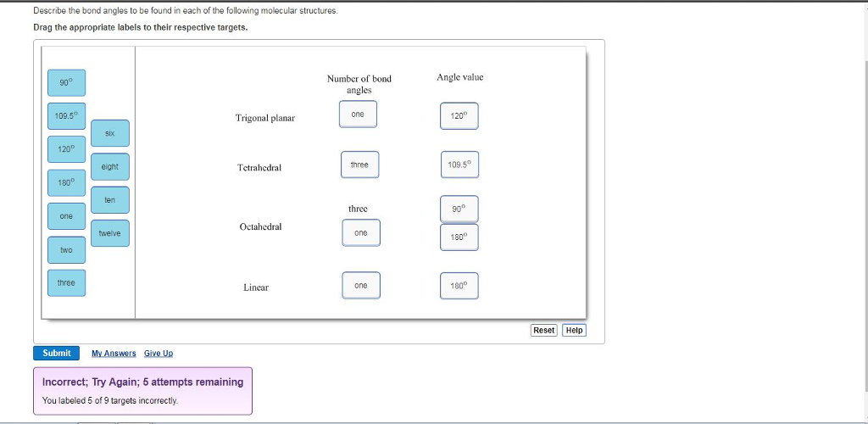Viewport: 868px width, 424px height.
Task: Open the My Answers link
Action: coord(114,353)
